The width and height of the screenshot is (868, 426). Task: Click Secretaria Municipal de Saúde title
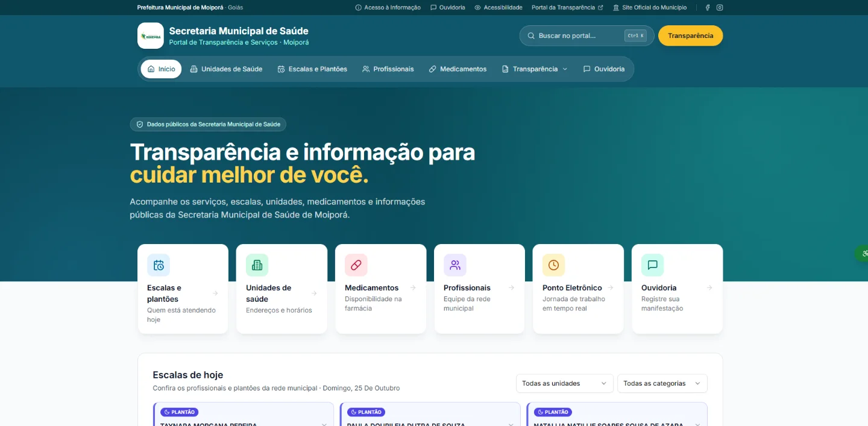pos(239,31)
